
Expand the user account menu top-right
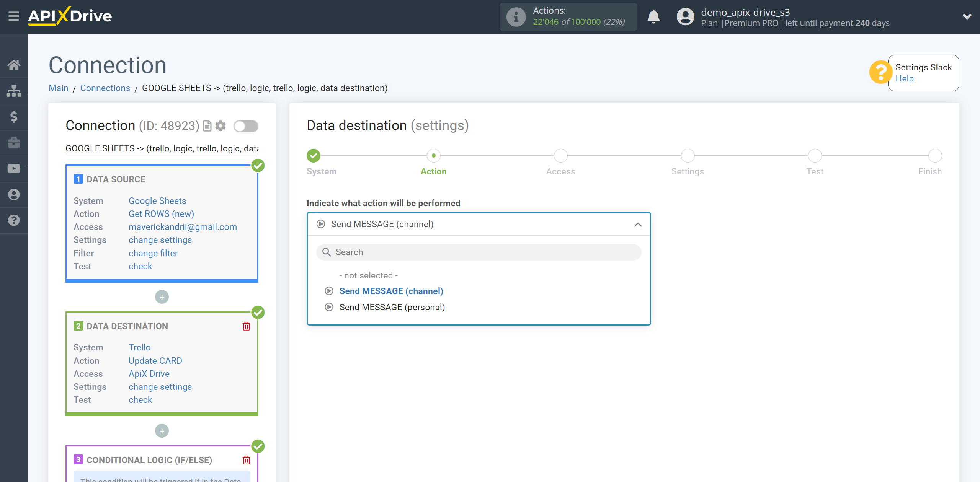[964, 16]
